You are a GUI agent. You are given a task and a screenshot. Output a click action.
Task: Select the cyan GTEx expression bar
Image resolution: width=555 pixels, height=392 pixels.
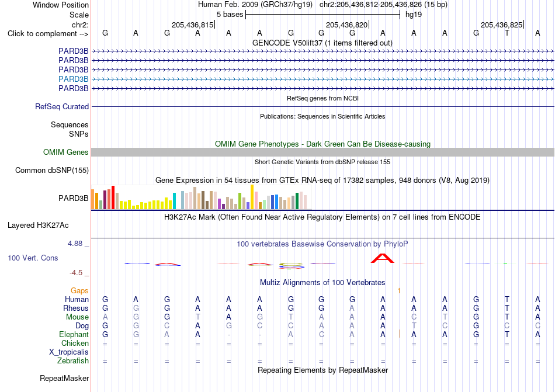pyautogui.click(x=174, y=201)
